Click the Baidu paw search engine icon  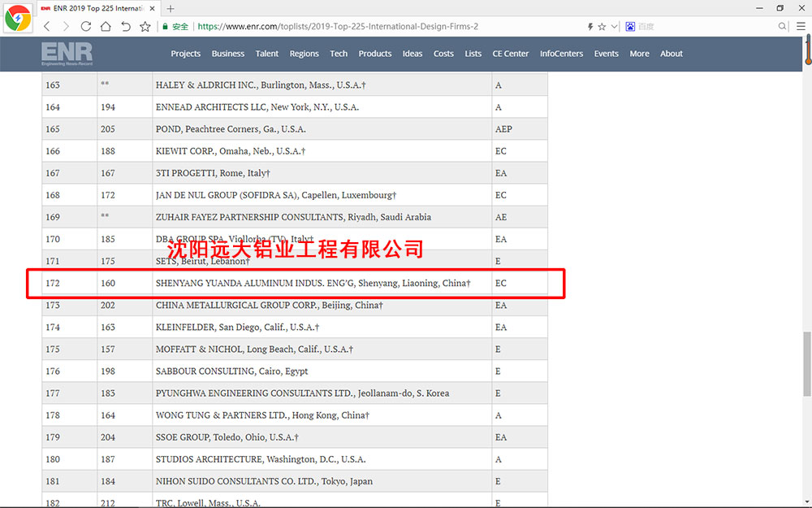click(630, 27)
